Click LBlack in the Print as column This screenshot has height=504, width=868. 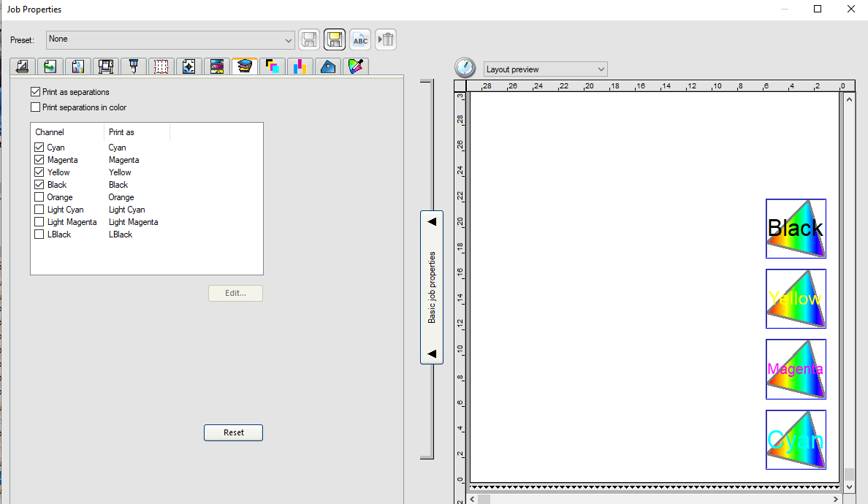[120, 234]
